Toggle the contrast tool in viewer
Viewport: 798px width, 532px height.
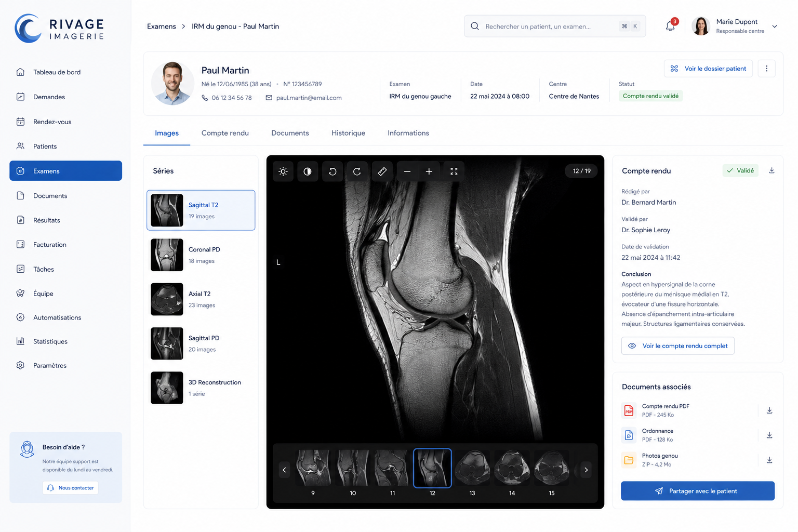point(308,171)
